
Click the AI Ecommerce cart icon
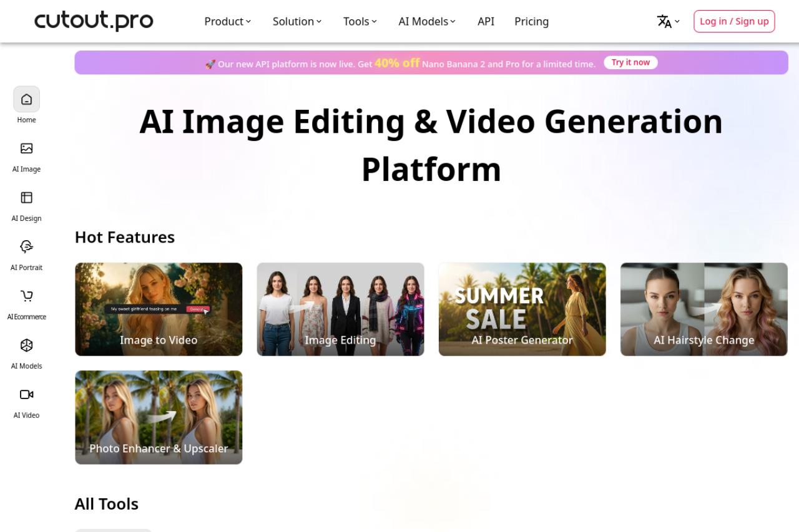point(26,296)
